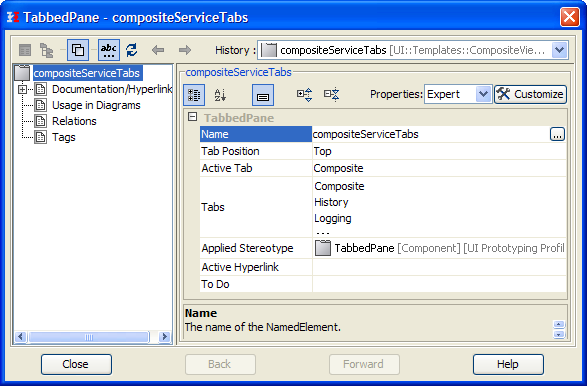Image resolution: width=587 pixels, height=386 pixels.
Task: Select the Tab Position property row
Action: pyautogui.click(x=256, y=151)
